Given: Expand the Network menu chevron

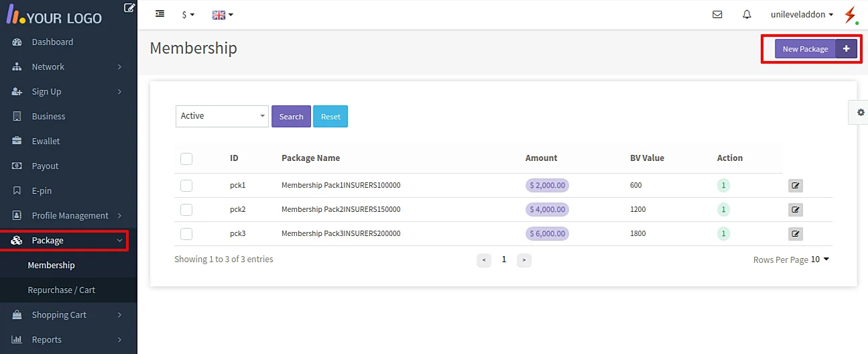Looking at the screenshot, I should point(119,67).
